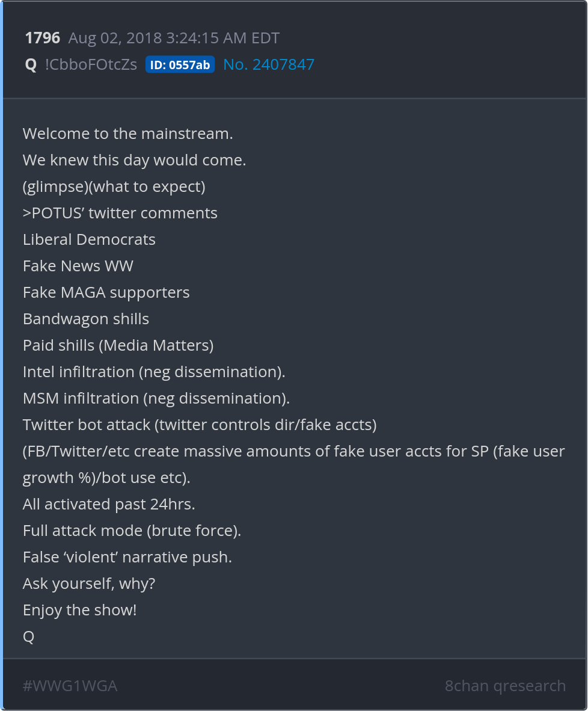Click the Aug 02, 2018 timestamp
This screenshot has height=711, width=588.
click(x=174, y=38)
